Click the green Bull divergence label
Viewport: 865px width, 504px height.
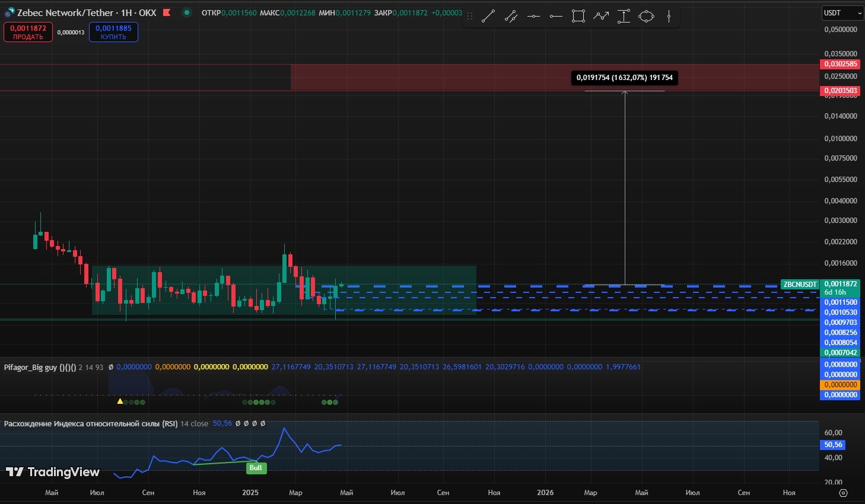point(256,468)
